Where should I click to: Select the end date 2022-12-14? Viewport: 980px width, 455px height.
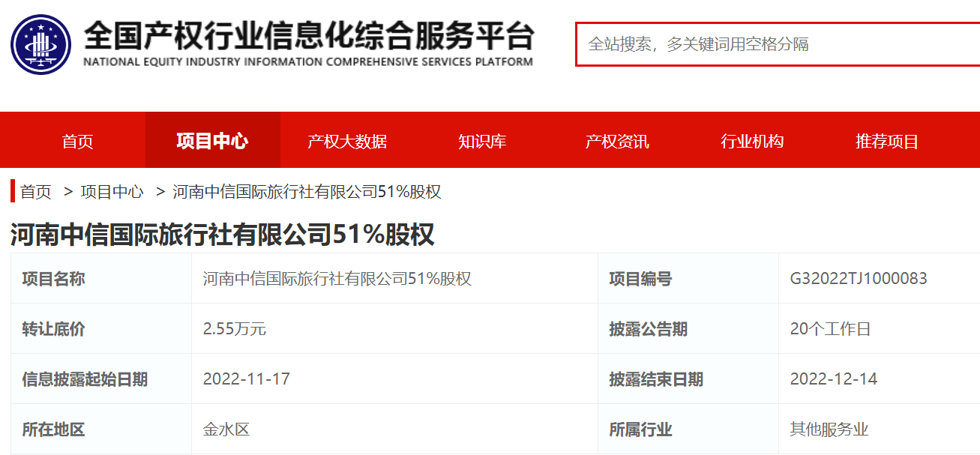click(834, 379)
